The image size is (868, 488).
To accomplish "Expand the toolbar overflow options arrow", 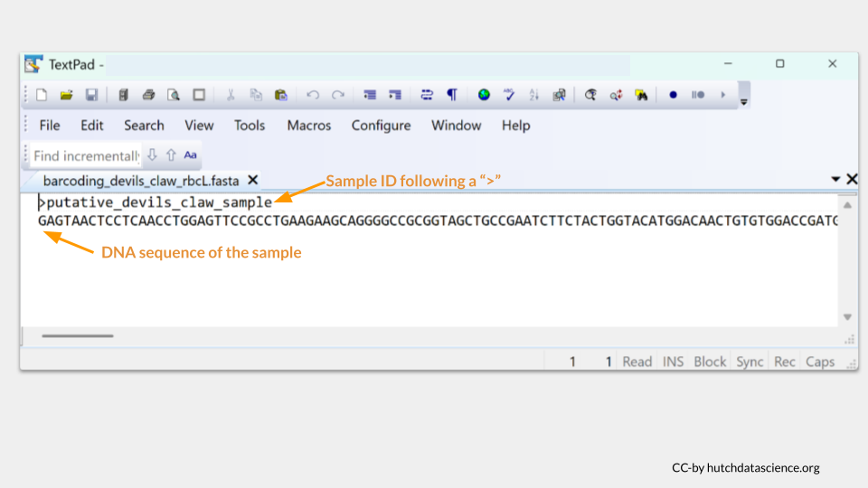I will tap(744, 102).
